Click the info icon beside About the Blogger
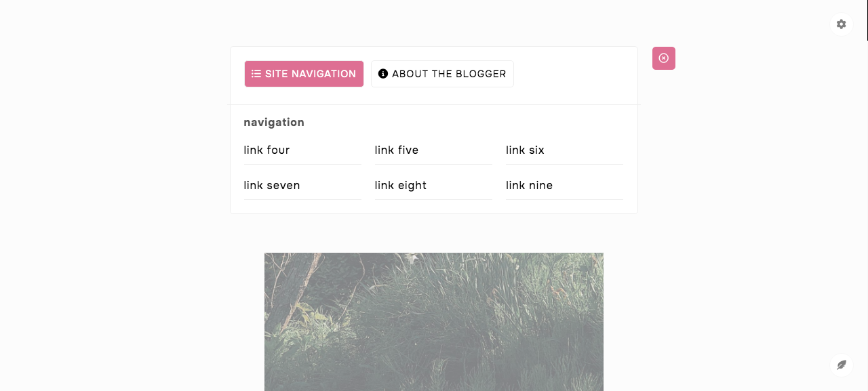The image size is (868, 391). [383, 74]
